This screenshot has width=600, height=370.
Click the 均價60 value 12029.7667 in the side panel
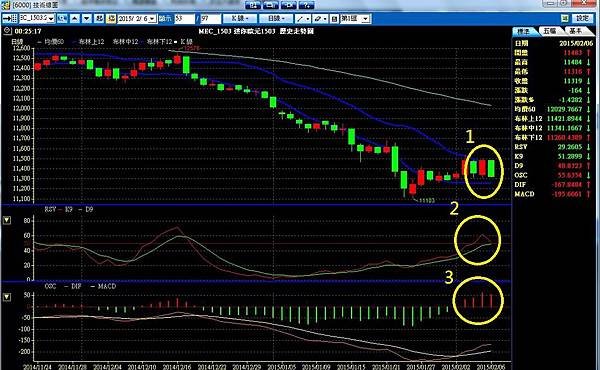point(564,109)
